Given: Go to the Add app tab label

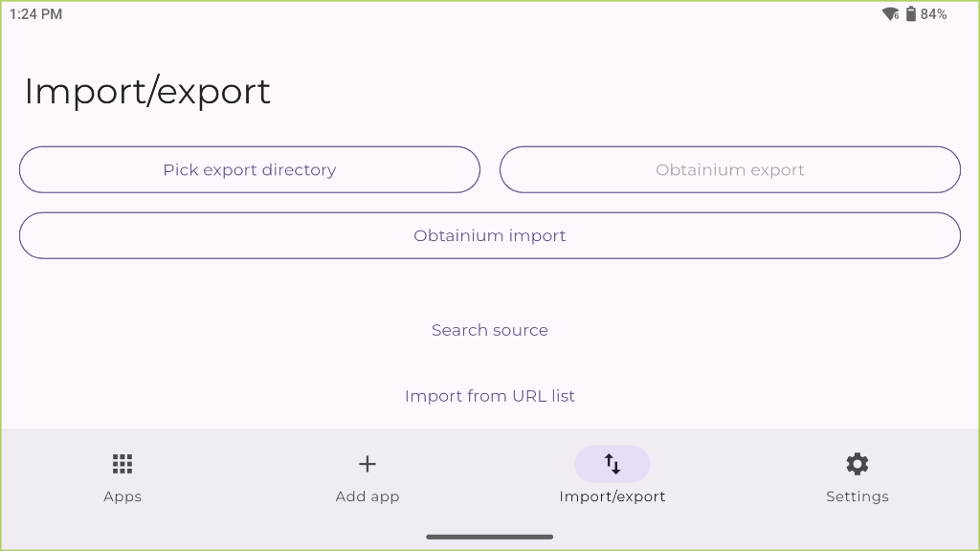Looking at the screenshot, I should (x=367, y=496).
